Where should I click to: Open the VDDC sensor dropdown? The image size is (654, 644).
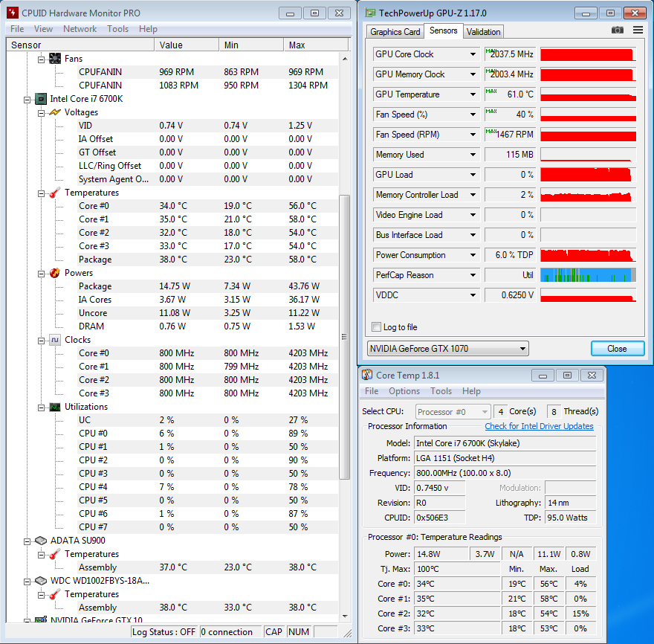pyautogui.click(x=473, y=295)
